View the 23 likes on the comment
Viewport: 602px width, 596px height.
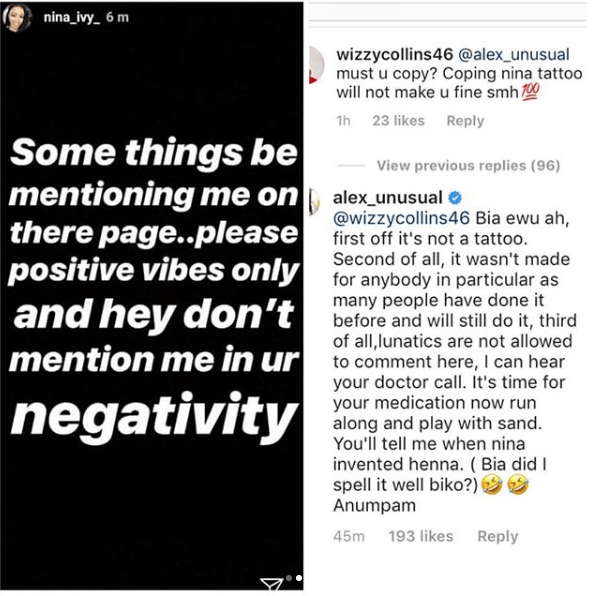pos(400,121)
